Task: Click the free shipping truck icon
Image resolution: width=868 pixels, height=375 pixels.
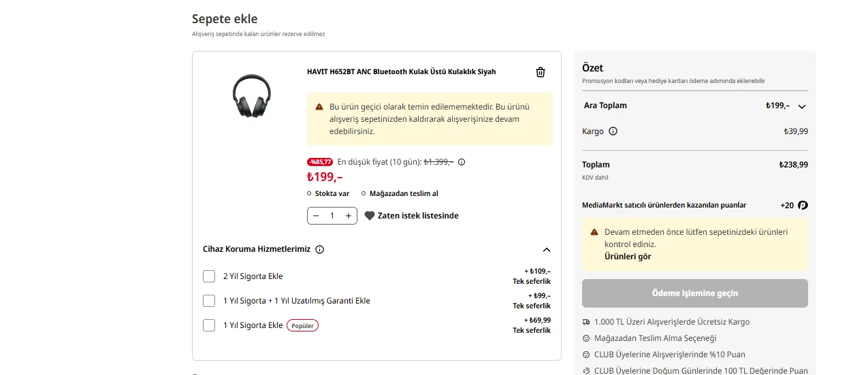Action: [x=586, y=322]
